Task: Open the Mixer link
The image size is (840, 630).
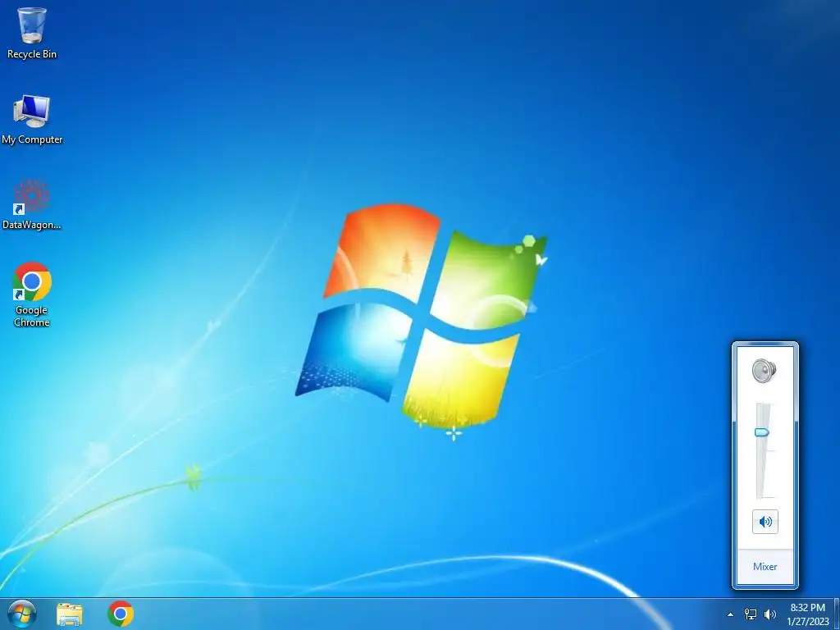Action: point(765,567)
